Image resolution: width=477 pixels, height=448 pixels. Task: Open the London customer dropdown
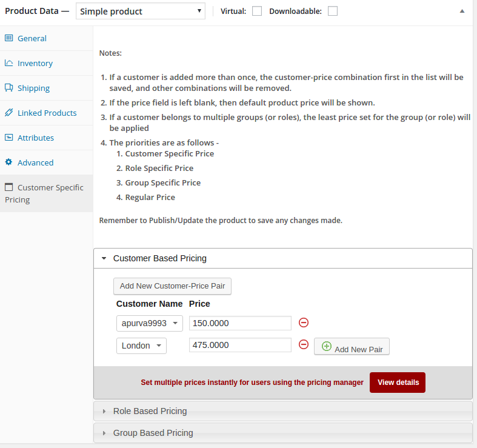[x=141, y=346]
